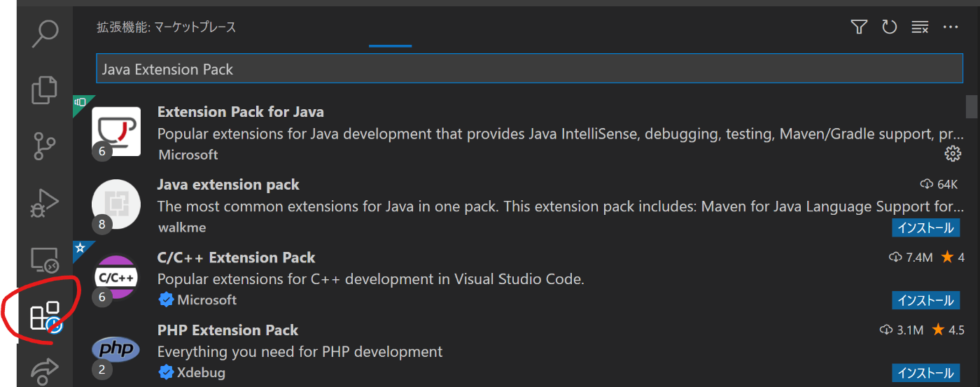Clear extensions search results

coord(920,27)
